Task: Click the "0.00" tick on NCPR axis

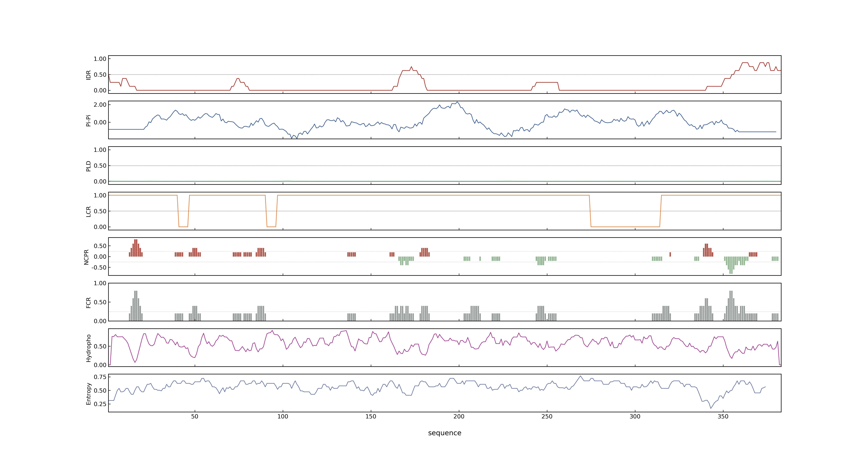Action: 100,257
